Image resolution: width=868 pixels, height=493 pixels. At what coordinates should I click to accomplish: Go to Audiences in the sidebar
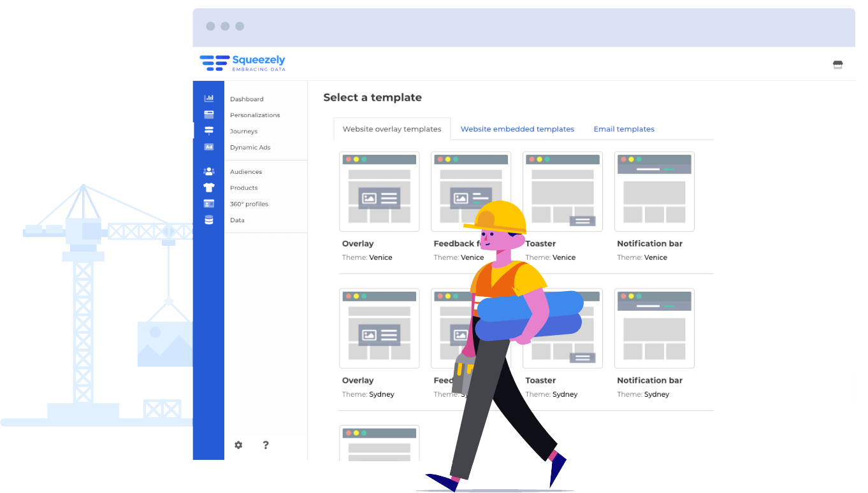tap(246, 172)
